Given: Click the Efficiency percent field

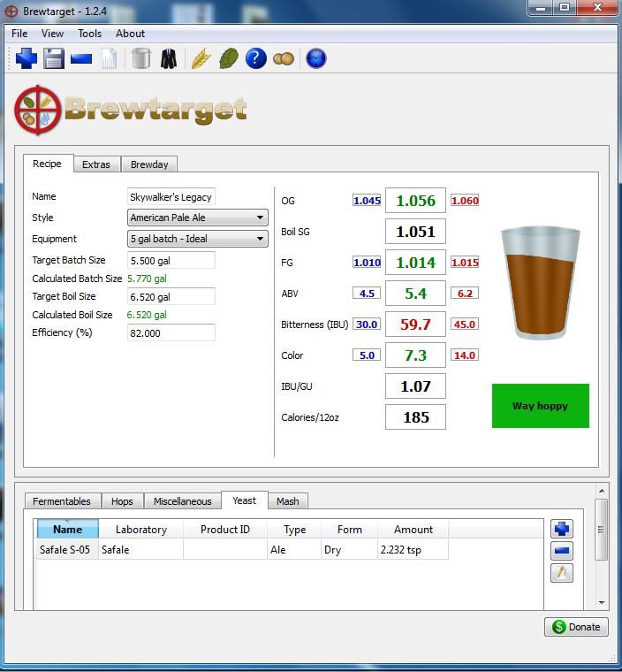Looking at the screenshot, I should [x=171, y=333].
